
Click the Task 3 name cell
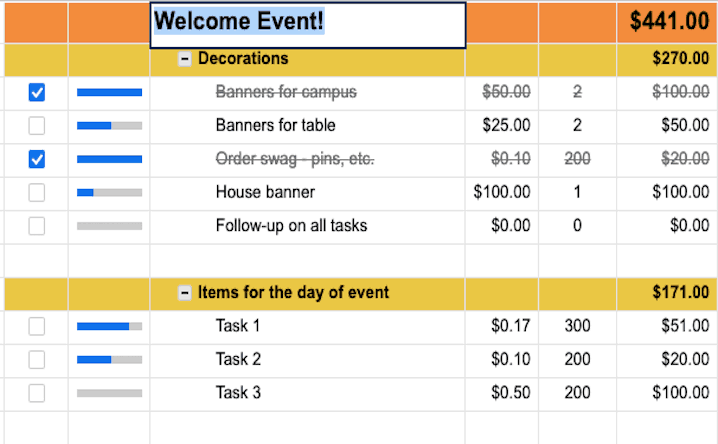[x=238, y=393]
